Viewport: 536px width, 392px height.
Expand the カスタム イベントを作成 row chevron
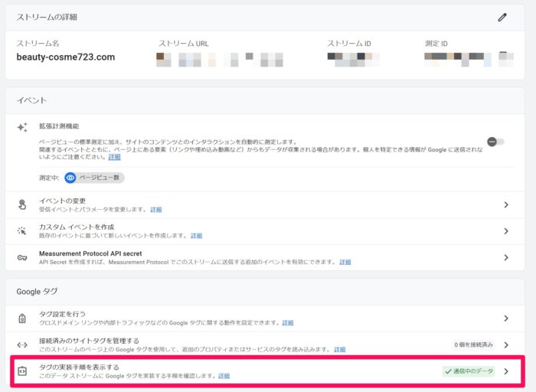pos(506,231)
